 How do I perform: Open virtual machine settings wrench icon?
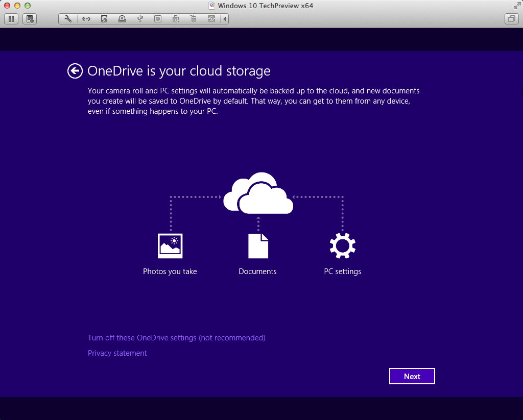[68, 19]
